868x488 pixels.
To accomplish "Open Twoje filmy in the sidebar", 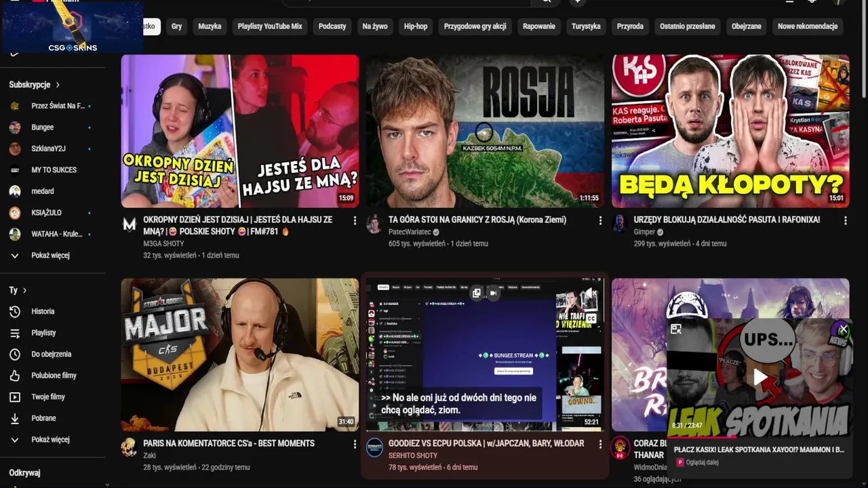I will pyautogui.click(x=48, y=396).
